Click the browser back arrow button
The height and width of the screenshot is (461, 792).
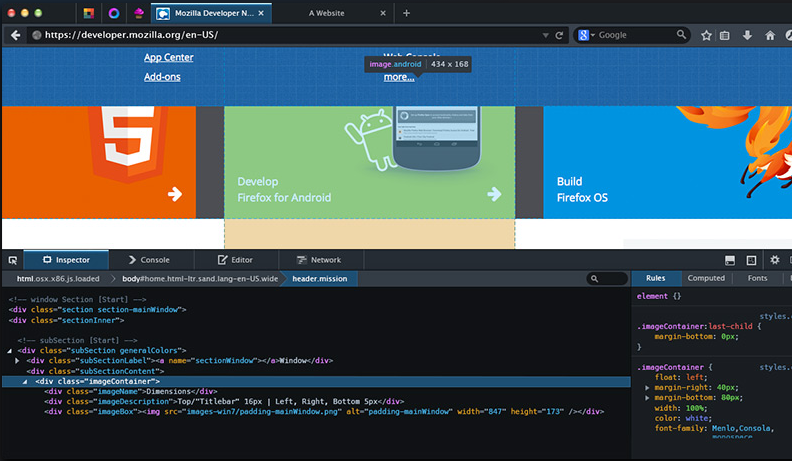coord(16,35)
